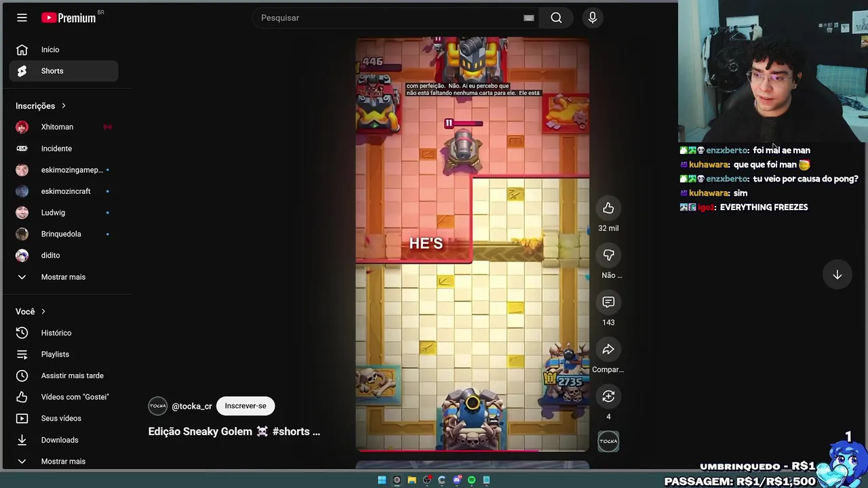The image size is (868, 488).
Task: Open the @tocka_cr channel name
Action: pyautogui.click(x=192, y=406)
